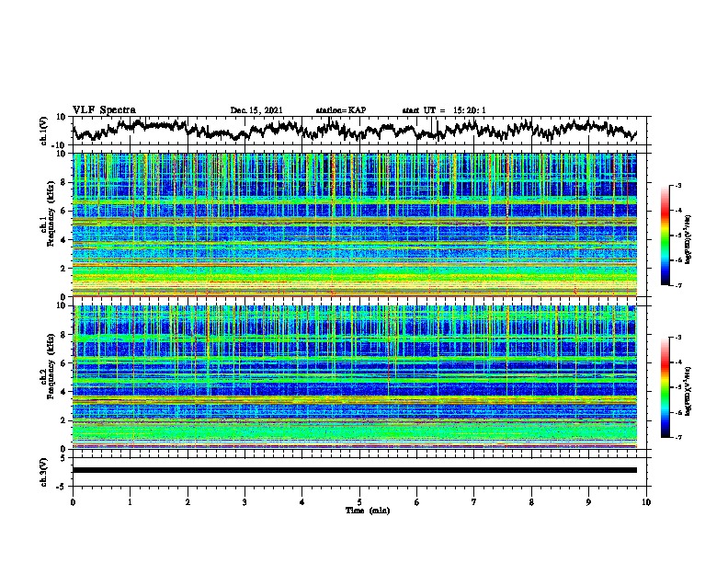Screen dimensions: 728x563
Task: Click the "-5" tick on ch.3(V) axis
Action: (63, 487)
